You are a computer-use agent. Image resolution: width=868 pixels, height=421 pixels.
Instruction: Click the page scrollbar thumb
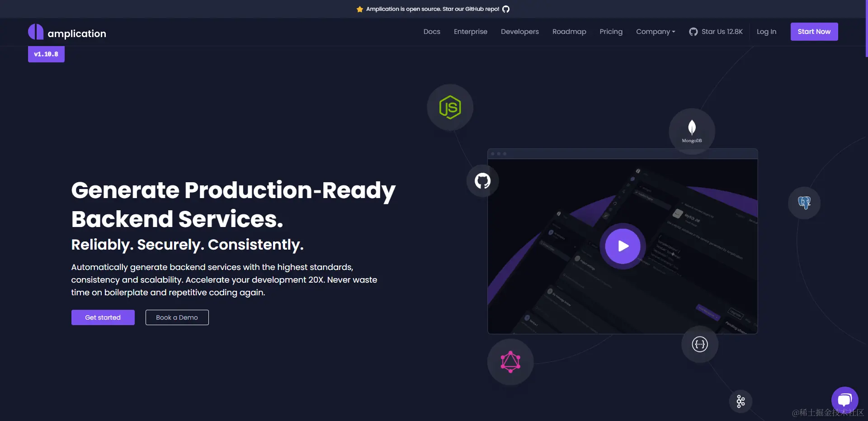(866, 28)
